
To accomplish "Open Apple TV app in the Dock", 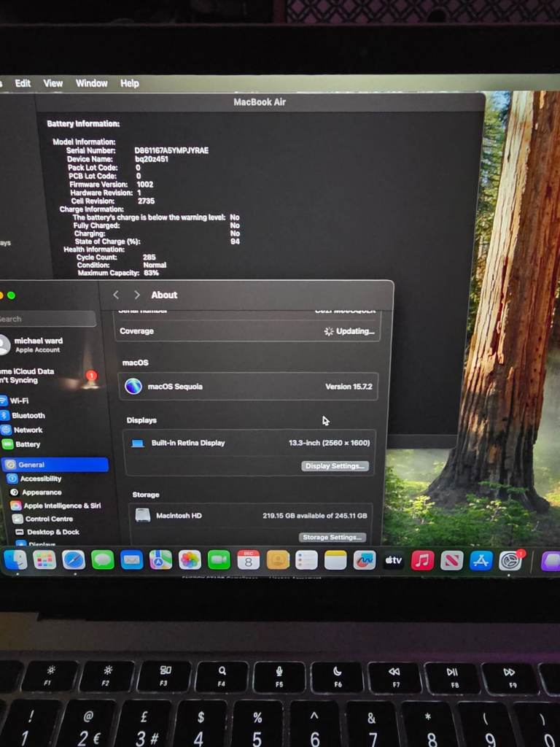I will pos(393,561).
